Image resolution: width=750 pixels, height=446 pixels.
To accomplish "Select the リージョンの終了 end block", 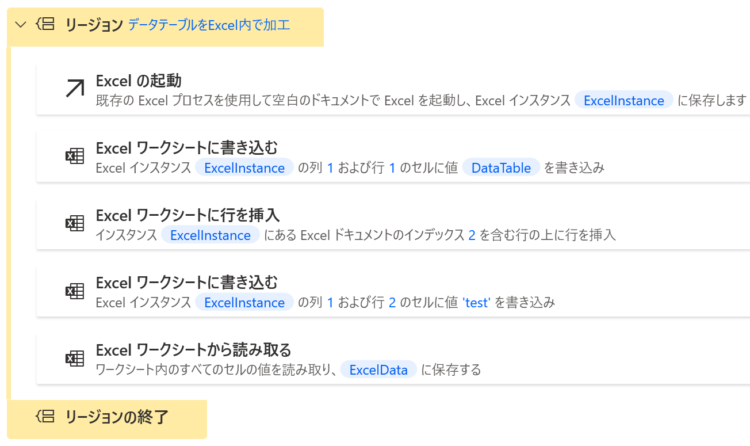I will pos(107,419).
